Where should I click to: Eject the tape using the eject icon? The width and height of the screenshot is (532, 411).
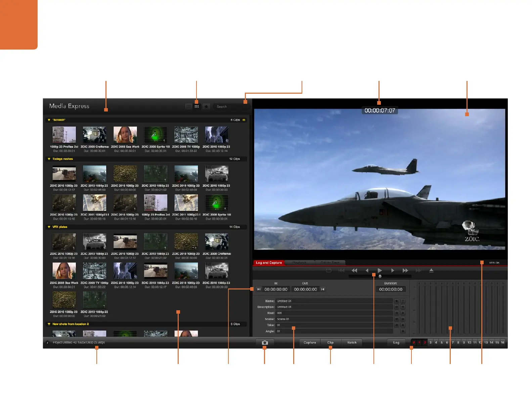coord(431,271)
